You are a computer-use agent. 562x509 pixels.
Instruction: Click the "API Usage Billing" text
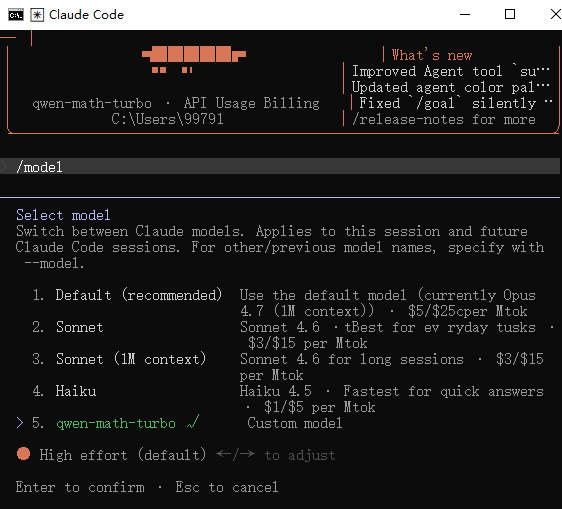[251, 103]
